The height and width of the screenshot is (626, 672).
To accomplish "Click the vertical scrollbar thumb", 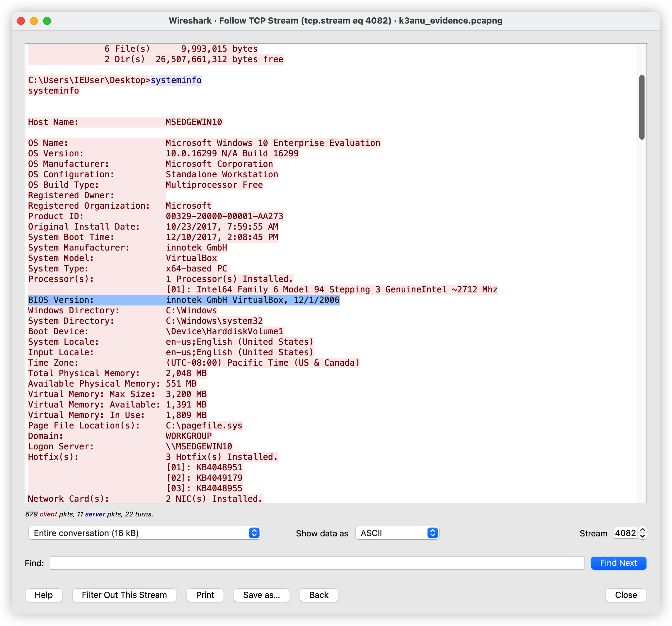I will [642, 107].
